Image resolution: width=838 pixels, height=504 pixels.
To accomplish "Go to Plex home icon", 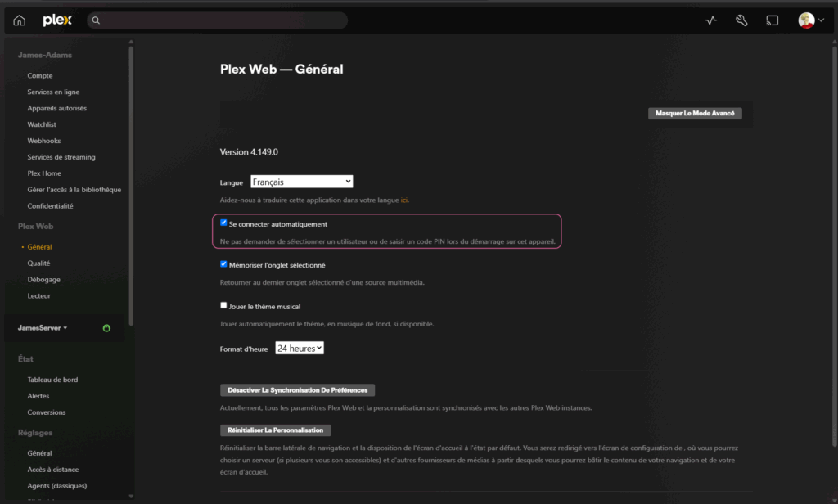I will 20,20.
